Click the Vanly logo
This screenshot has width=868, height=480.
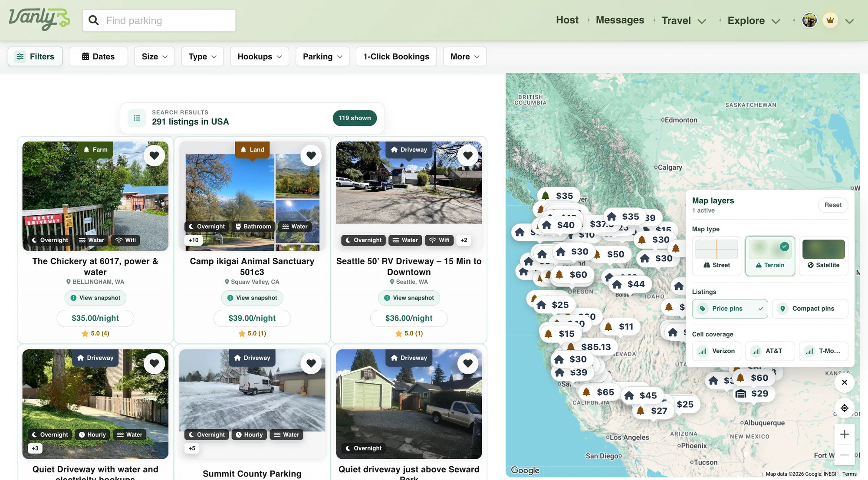(39, 20)
